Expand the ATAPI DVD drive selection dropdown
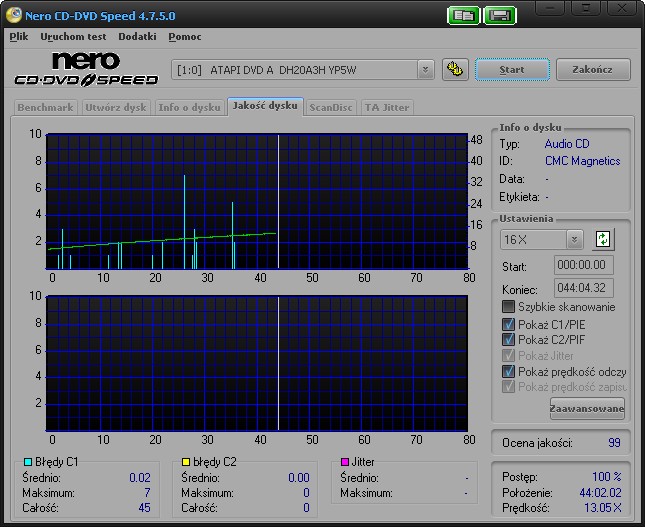The width and height of the screenshot is (645, 527). pos(425,70)
